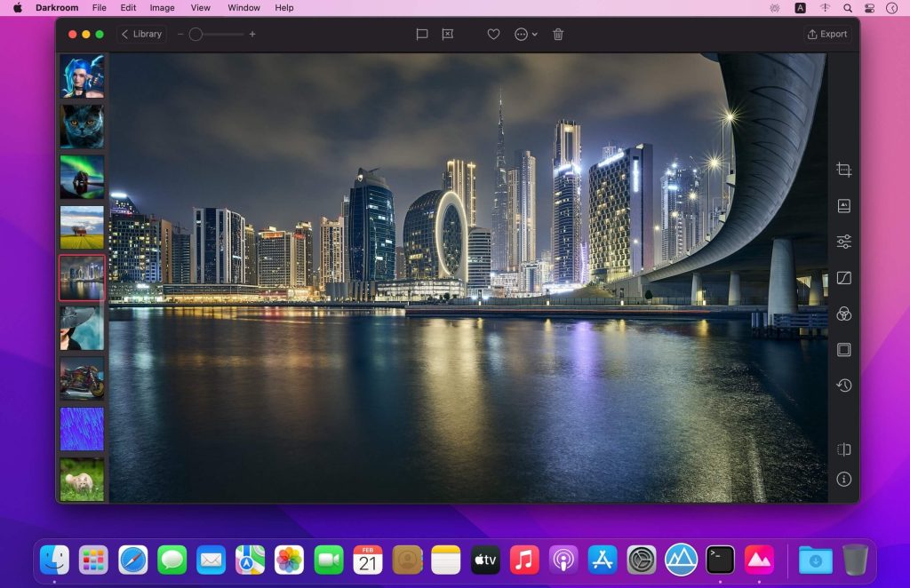Open the Curves tool
This screenshot has height=588, width=910.
[843, 277]
